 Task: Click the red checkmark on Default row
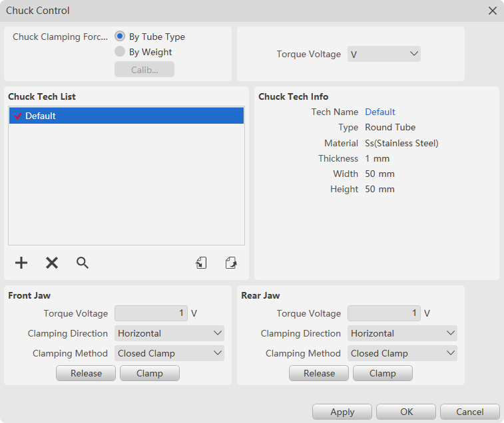point(18,116)
